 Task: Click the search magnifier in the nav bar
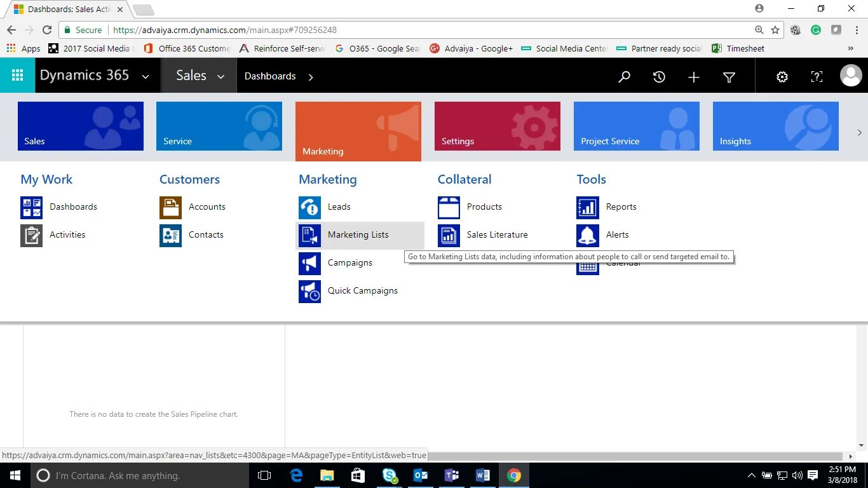click(624, 77)
